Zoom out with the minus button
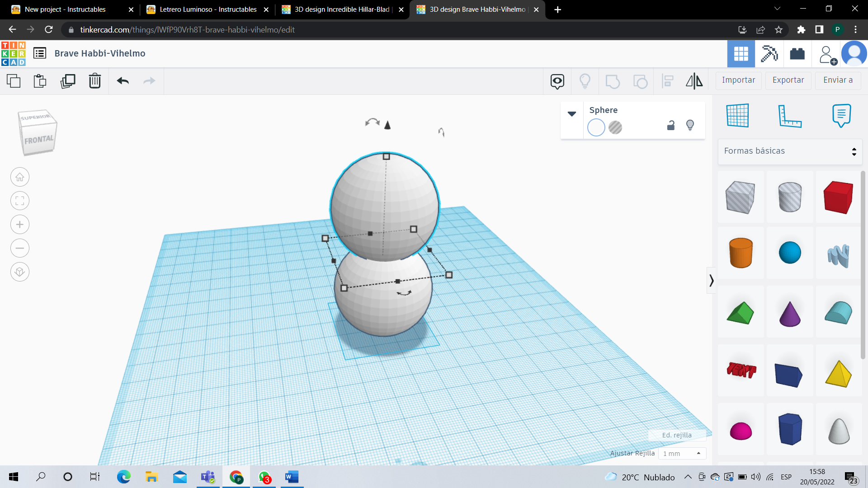The image size is (868, 488). tap(20, 248)
